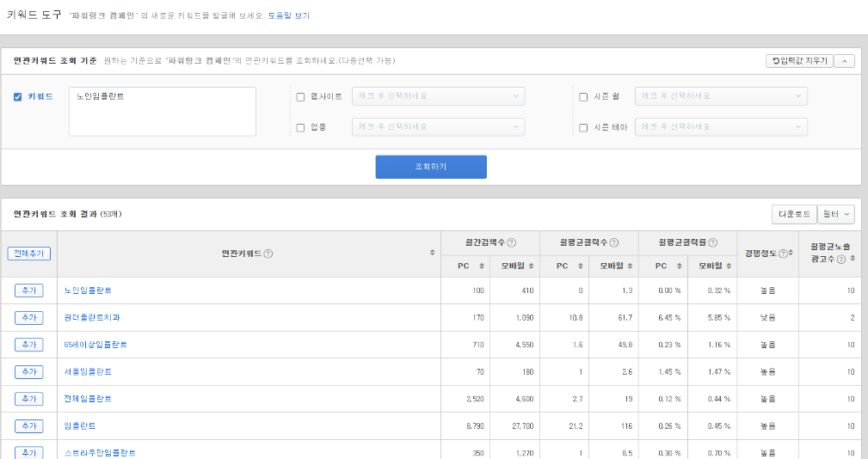
Task: Add keyword 원더플란트치과 with 추가
Action: (x=28, y=317)
